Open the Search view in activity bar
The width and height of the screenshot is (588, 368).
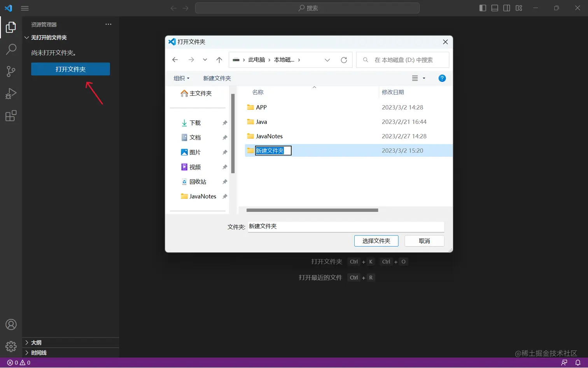(11, 49)
